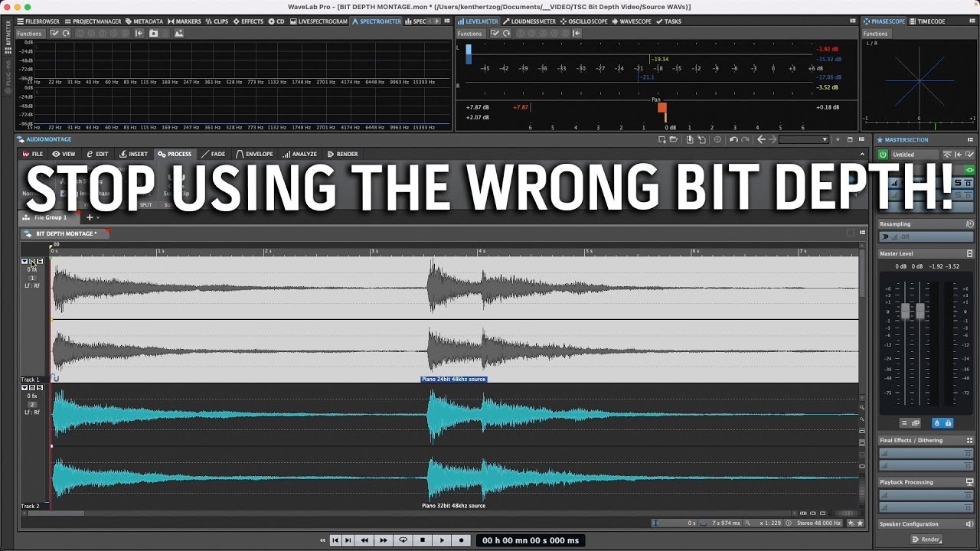Click the Render button in Master Section
980x551 pixels.
pos(926,540)
